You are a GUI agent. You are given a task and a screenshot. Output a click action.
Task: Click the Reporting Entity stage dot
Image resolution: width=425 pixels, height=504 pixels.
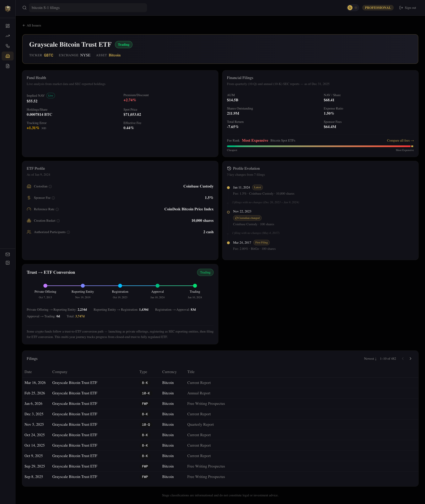click(x=83, y=286)
